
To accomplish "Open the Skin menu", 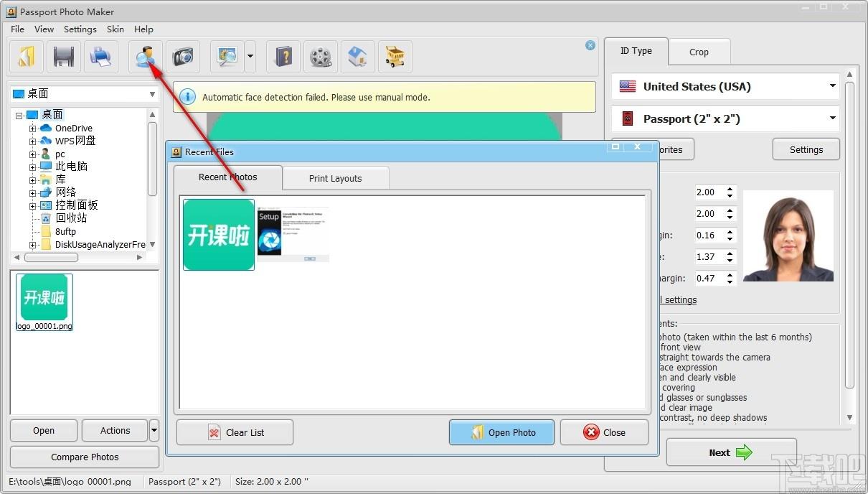I will [115, 29].
